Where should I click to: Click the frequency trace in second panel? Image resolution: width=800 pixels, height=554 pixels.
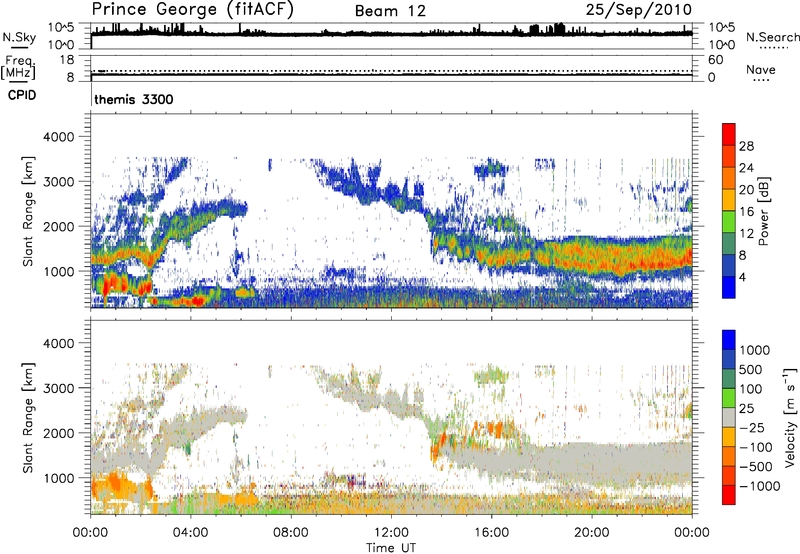click(391, 75)
